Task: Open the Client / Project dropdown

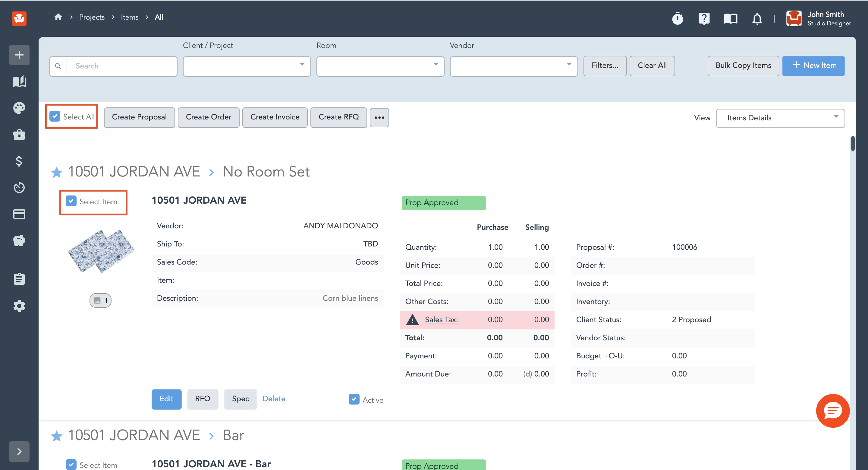Action: (x=247, y=66)
